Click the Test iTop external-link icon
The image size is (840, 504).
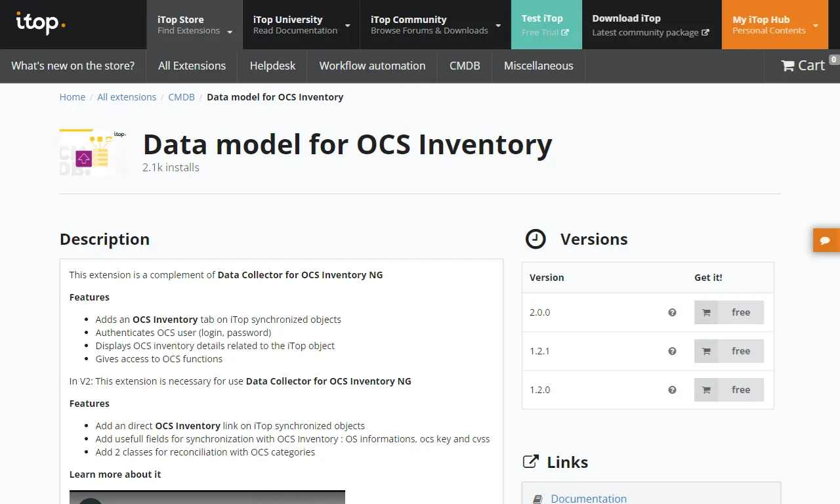565,32
